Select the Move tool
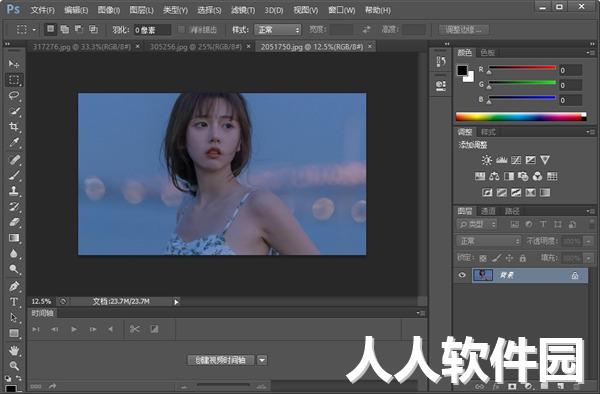600x394 pixels. (14, 63)
